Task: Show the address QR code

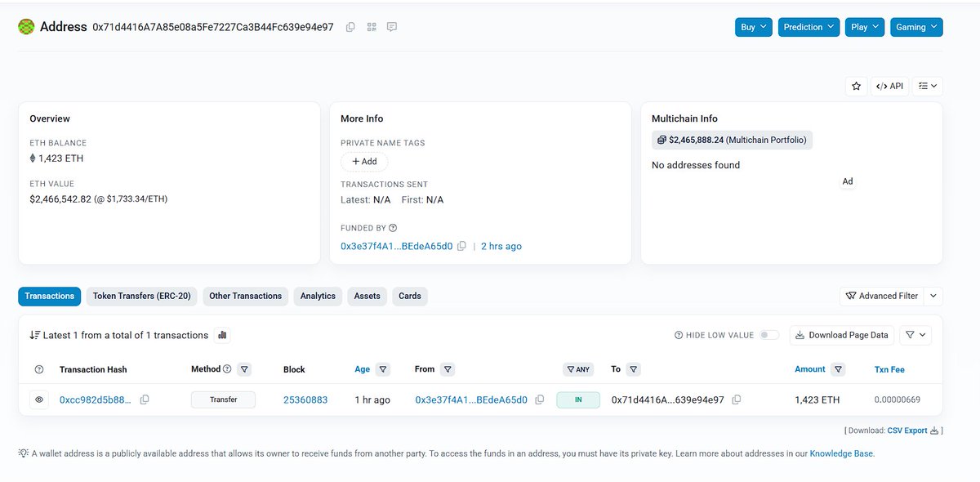Action: (x=372, y=27)
